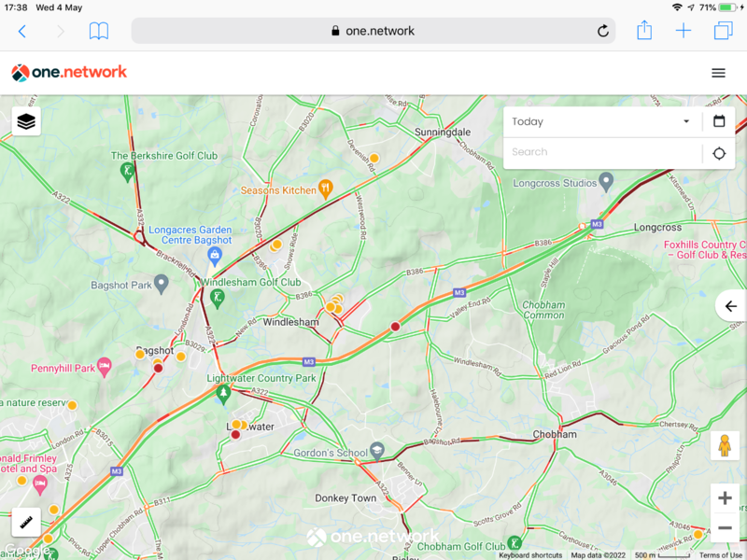Open the hamburger main menu

click(x=718, y=73)
